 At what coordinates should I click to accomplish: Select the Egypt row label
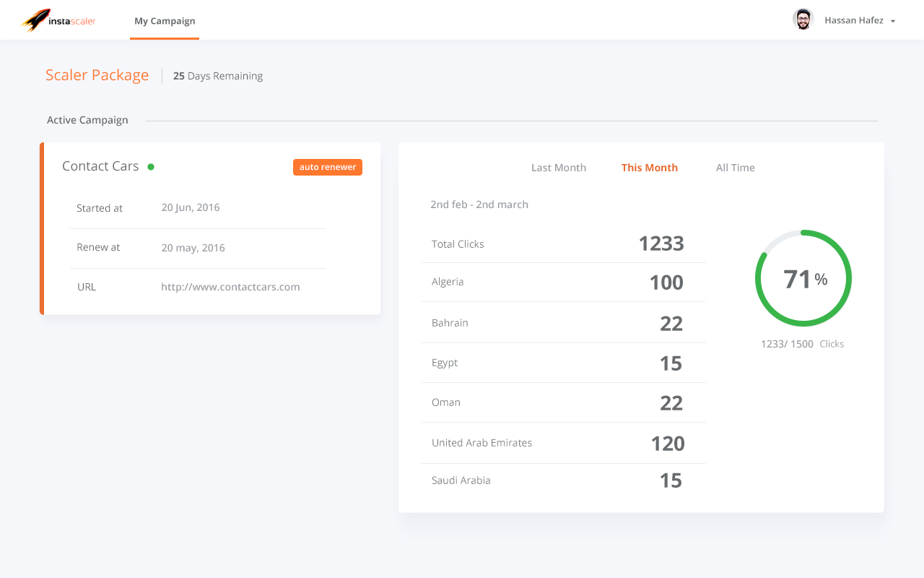point(445,363)
